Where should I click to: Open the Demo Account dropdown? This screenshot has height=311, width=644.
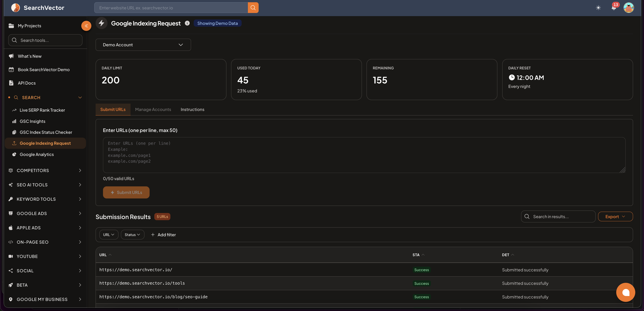coord(143,45)
